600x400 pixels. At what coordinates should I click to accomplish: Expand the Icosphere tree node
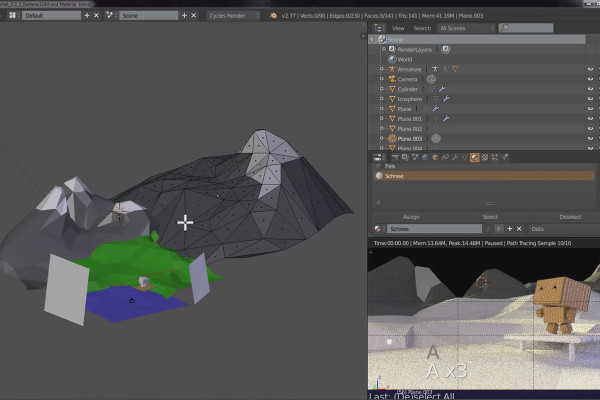(382, 99)
